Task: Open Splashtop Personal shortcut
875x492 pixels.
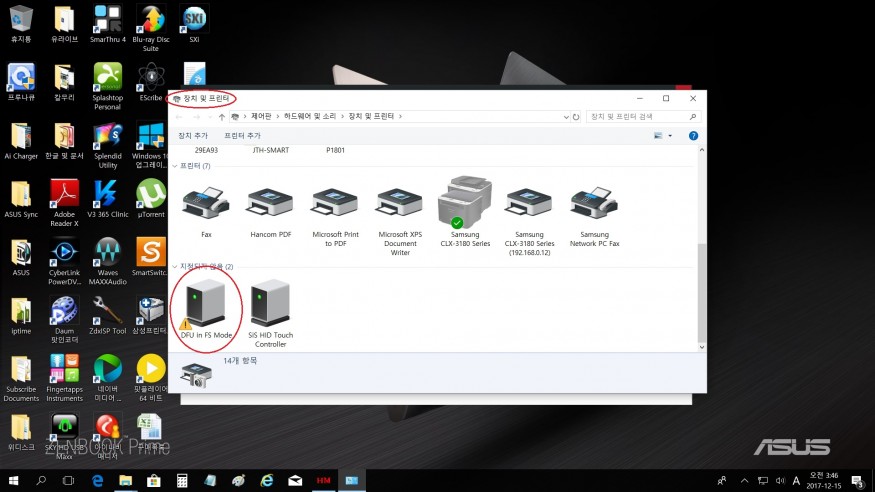Action: 108,86
